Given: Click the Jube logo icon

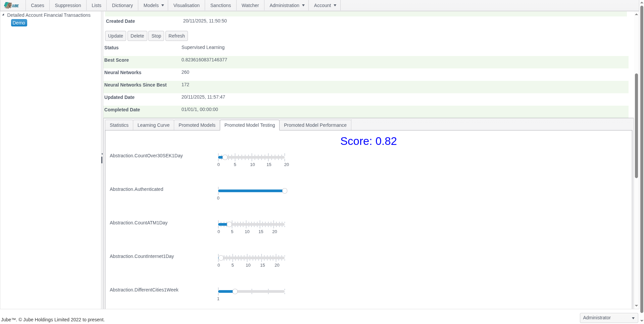Looking at the screenshot, I should click(x=11, y=5).
